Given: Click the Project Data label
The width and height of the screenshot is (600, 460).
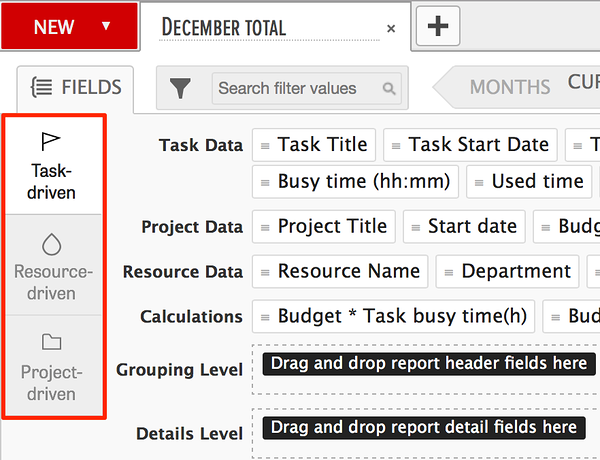Looking at the screenshot, I should (192, 227).
